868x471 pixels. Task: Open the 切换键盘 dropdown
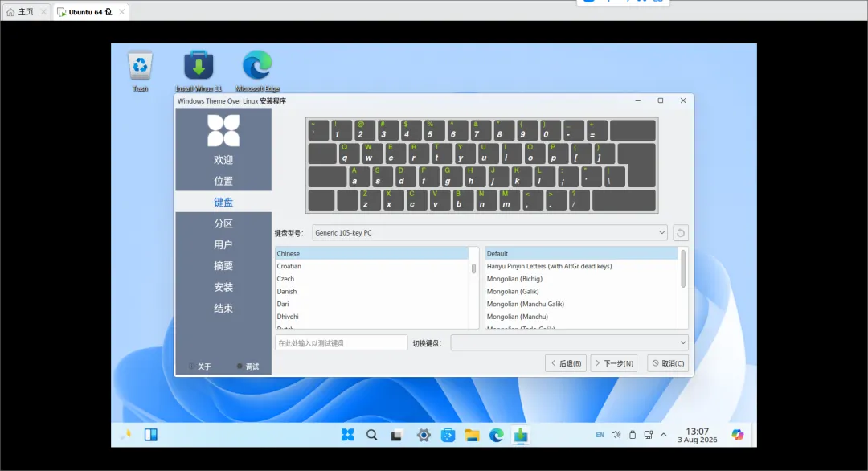[569, 342]
